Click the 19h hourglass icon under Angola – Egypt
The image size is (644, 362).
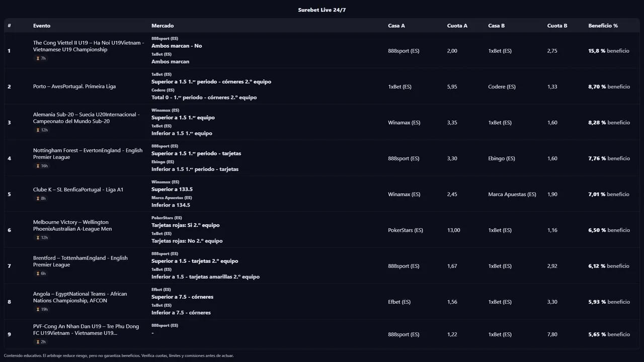(38, 309)
